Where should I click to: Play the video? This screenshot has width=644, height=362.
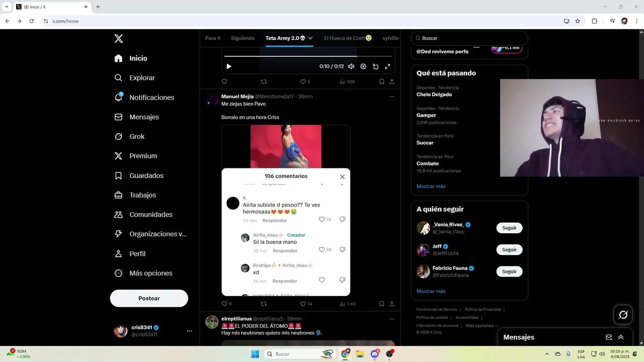pos(229,66)
